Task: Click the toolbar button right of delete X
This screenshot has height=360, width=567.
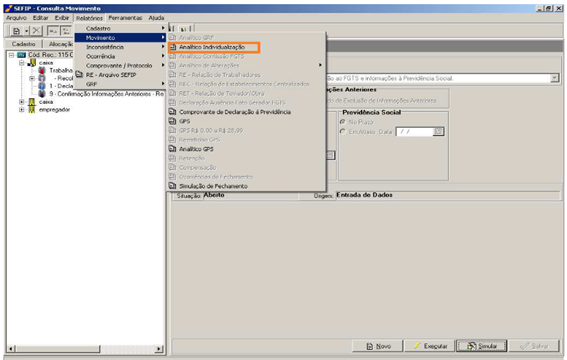Action: (x=53, y=31)
